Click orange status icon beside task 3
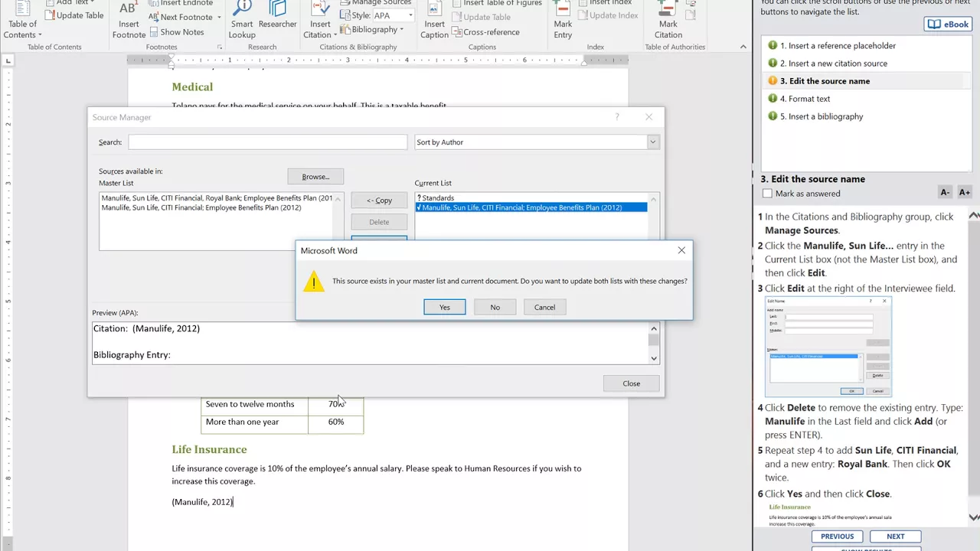 point(772,80)
